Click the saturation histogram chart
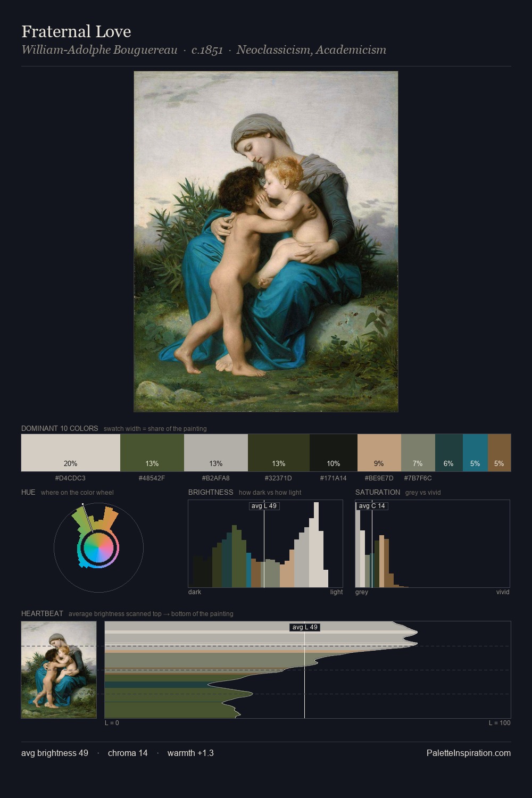 coord(433,544)
